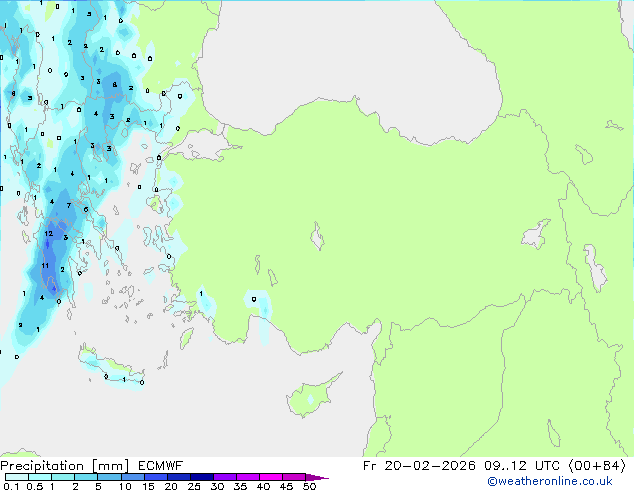634x490 pixels.
Task: Click the 1–2 mm legend color swatch
Action: (63, 477)
